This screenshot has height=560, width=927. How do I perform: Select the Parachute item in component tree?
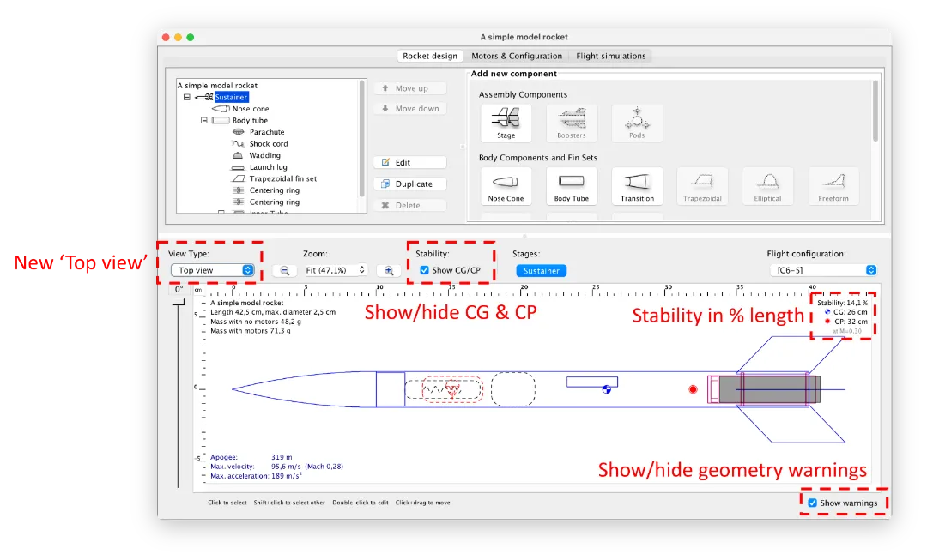pyautogui.click(x=267, y=132)
